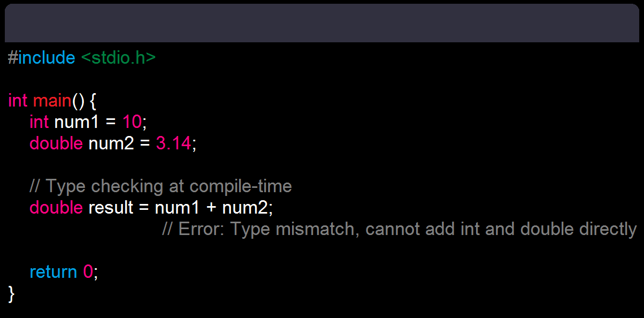644x318 pixels.
Task: Click the 'Error: Type mismatch' comment line
Action: 400,229
